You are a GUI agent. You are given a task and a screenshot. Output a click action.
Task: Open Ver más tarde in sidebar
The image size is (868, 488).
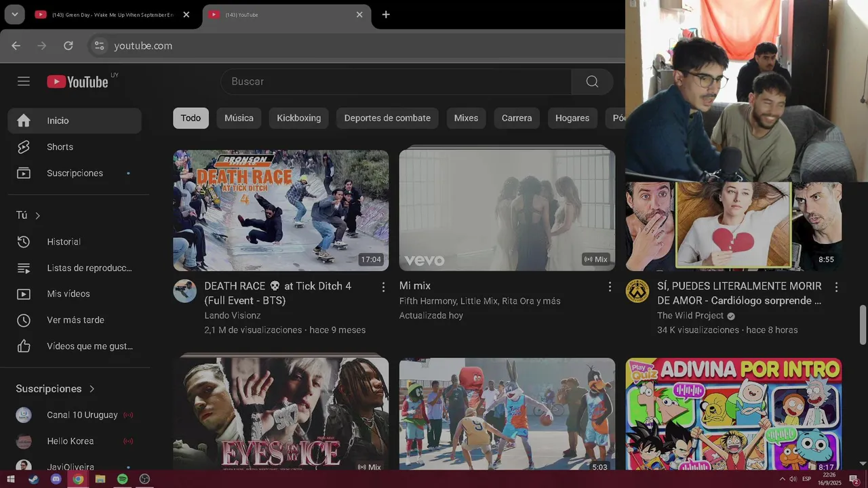pos(75,320)
